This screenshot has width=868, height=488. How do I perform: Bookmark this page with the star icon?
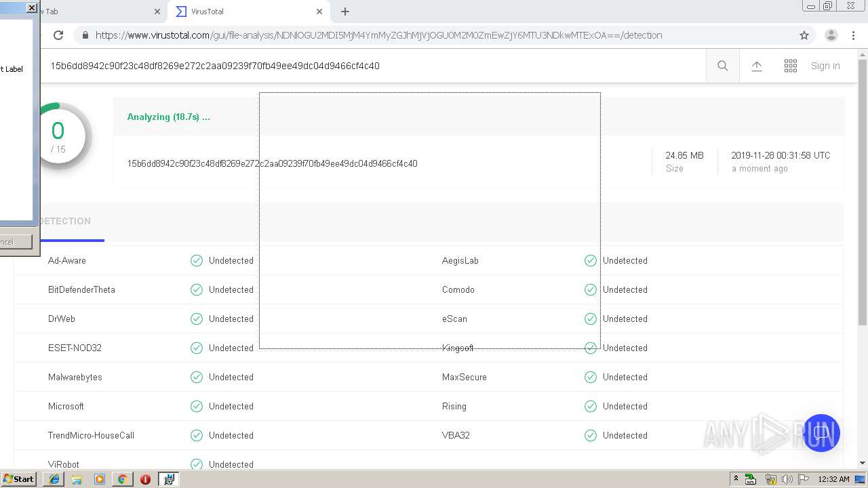click(x=804, y=35)
